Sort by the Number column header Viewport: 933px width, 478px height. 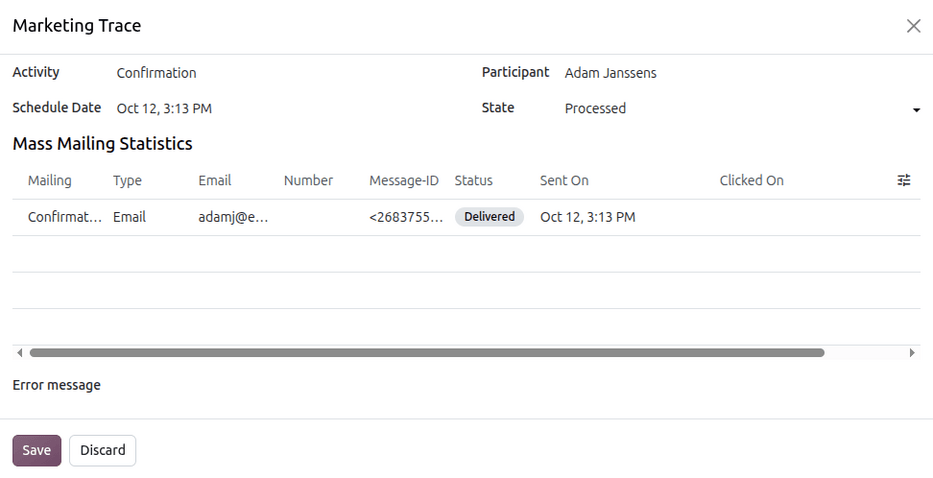308,180
